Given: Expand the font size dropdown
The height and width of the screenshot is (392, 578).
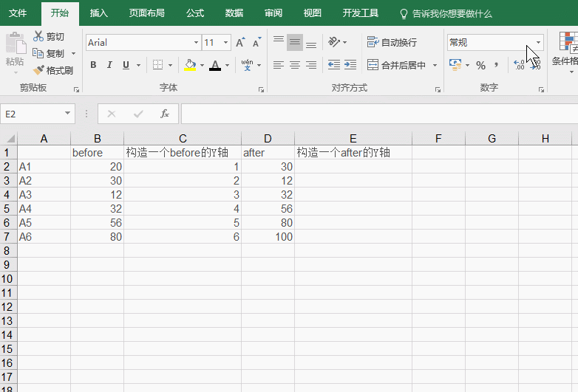Looking at the screenshot, I should point(225,43).
